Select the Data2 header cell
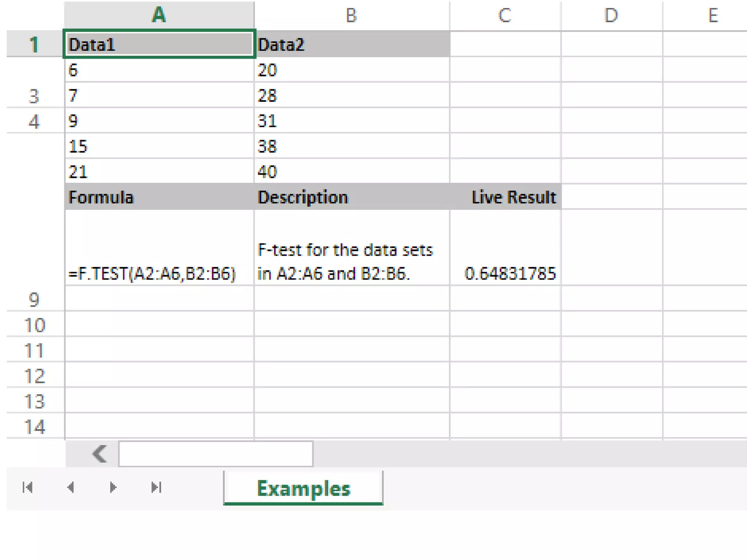This screenshot has width=747, height=560. coord(351,44)
